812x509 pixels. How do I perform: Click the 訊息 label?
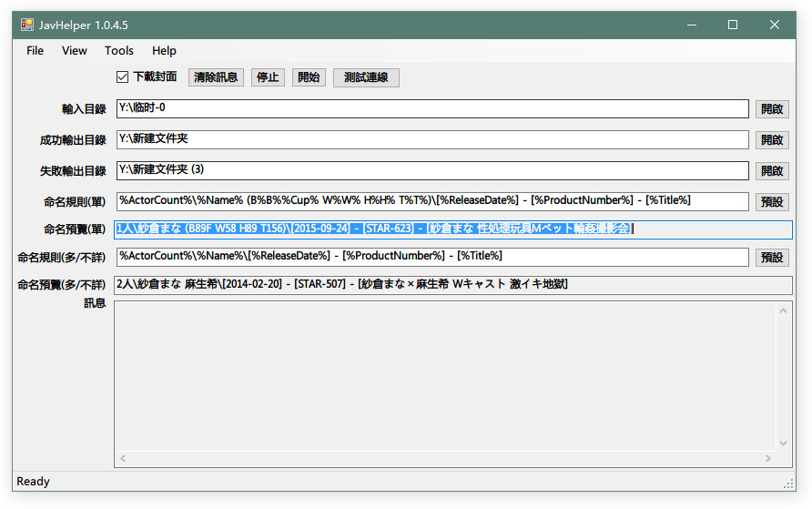pyautogui.click(x=95, y=303)
